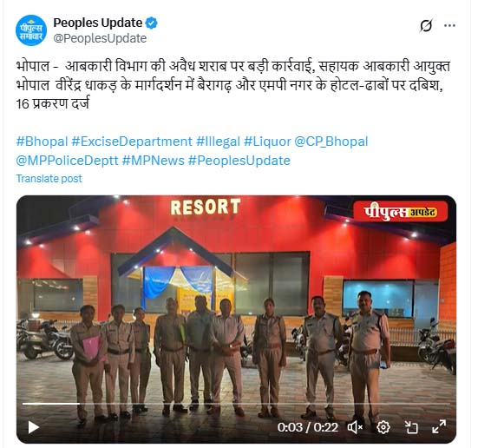Open video settings gear
The width and height of the screenshot is (491, 448).
tap(383, 427)
